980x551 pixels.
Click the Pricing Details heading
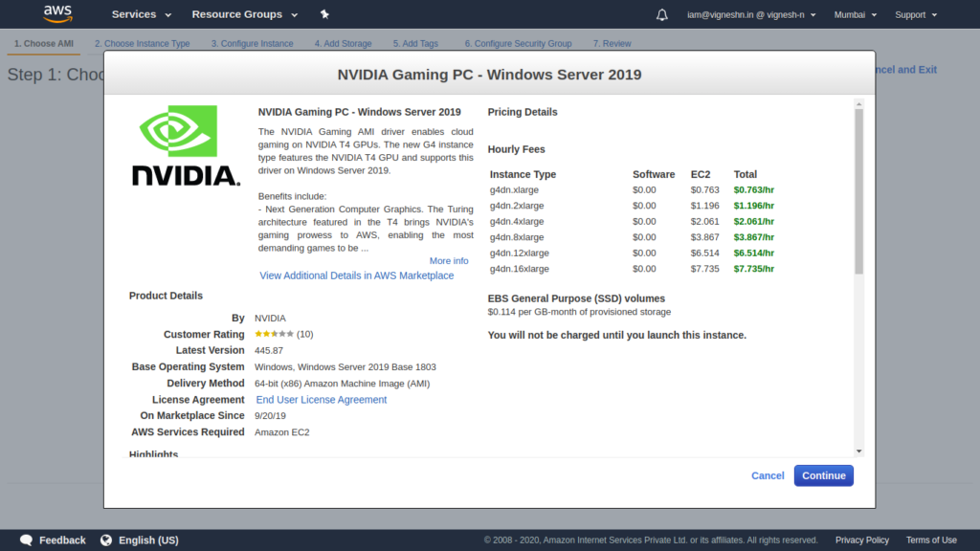tap(523, 113)
